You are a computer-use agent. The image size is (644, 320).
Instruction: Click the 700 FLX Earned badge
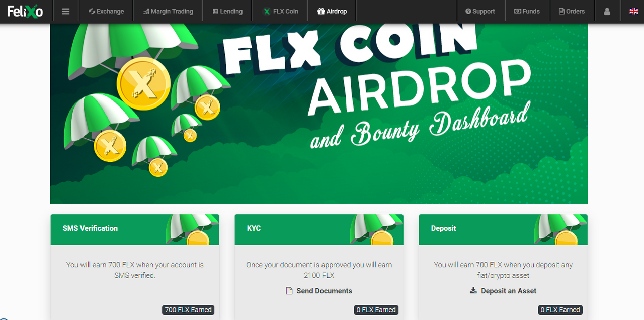188,310
